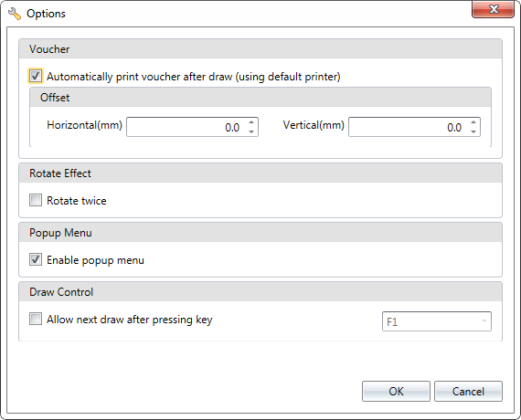The height and width of the screenshot is (420, 521).
Task: Click the Popup Menu group header
Action: [260, 233]
